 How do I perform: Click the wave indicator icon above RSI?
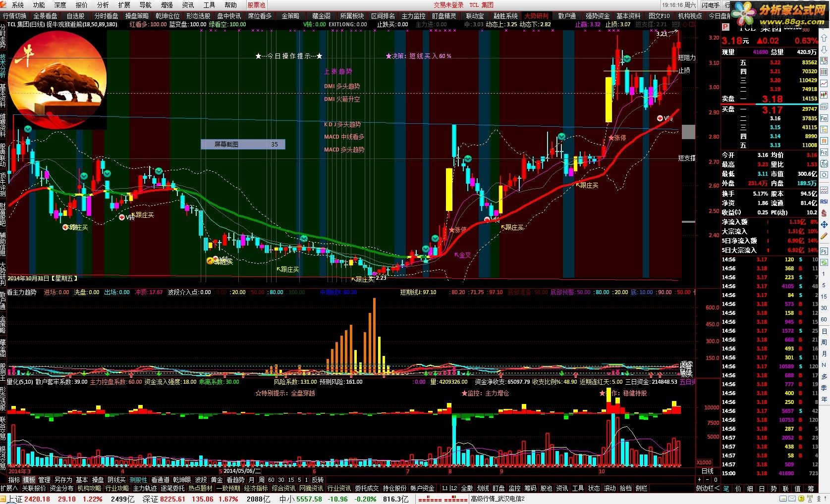coord(825,190)
